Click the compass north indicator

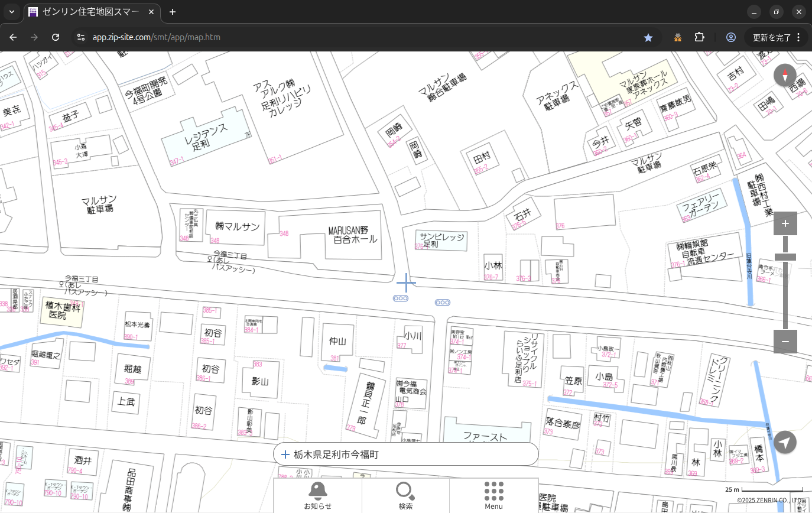(x=785, y=76)
